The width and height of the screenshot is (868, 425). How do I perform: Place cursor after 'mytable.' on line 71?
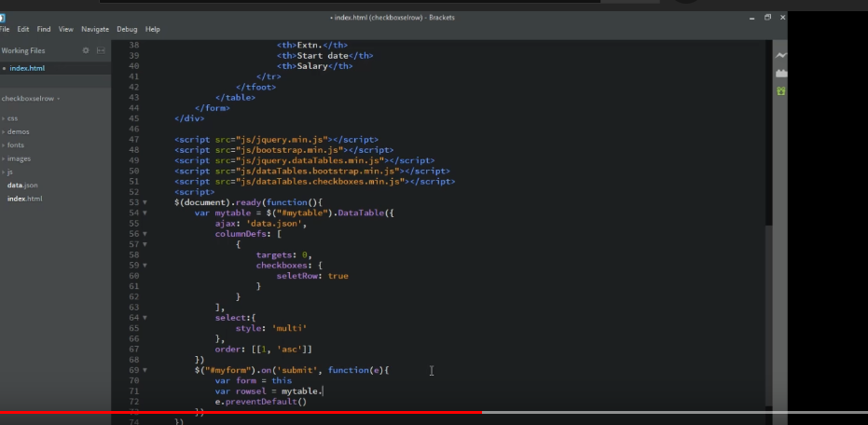(323, 391)
